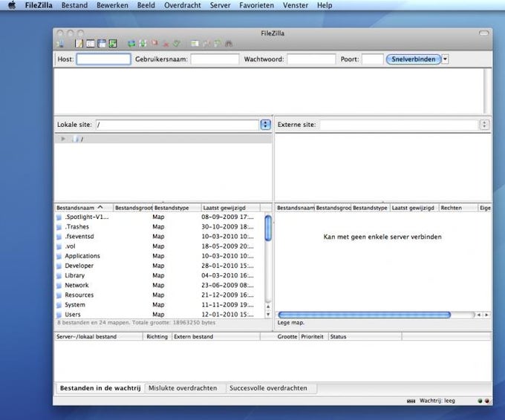Open the Beeld menu
505x420 pixels.
(146, 5)
